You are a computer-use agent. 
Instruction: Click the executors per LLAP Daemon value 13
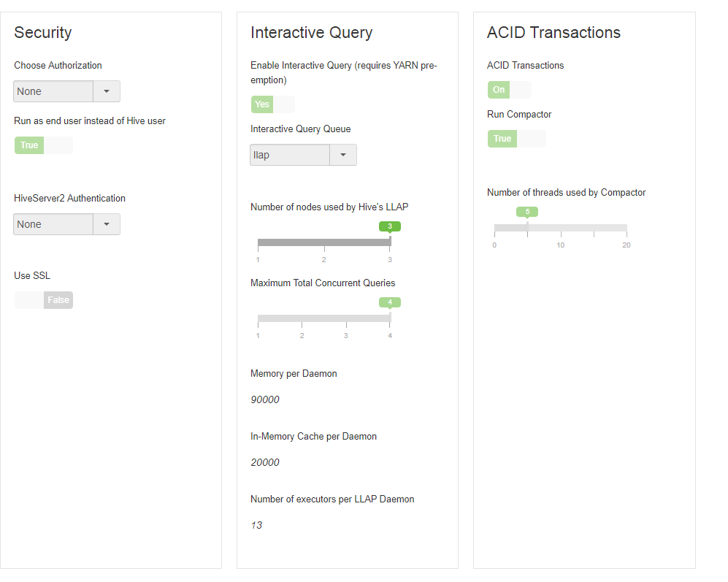coord(256,525)
